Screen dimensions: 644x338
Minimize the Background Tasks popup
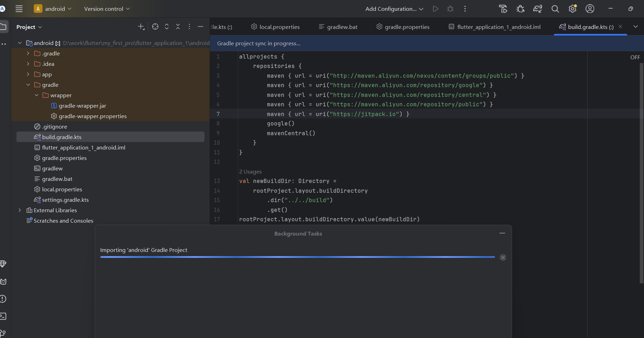point(502,233)
